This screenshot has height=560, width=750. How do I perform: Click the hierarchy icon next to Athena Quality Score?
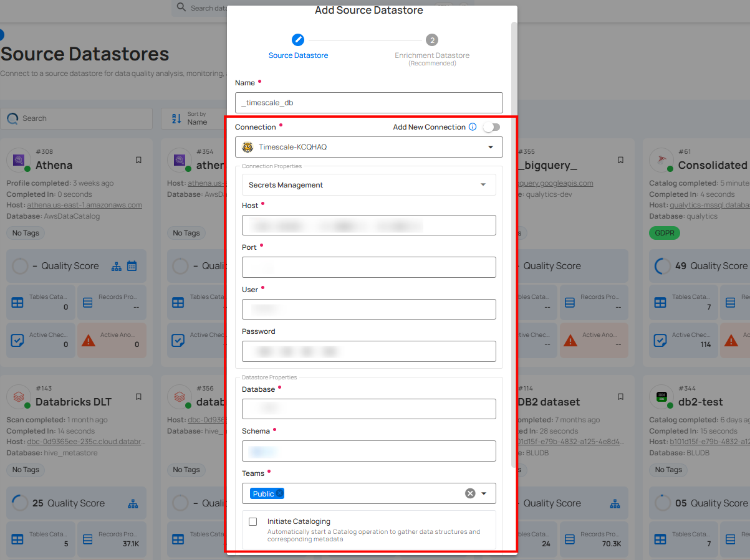(x=117, y=266)
